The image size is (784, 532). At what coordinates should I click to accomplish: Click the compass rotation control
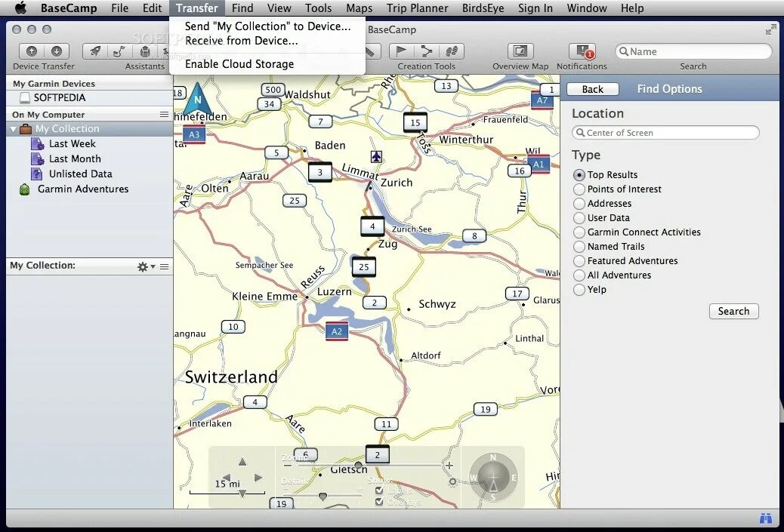(493, 478)
